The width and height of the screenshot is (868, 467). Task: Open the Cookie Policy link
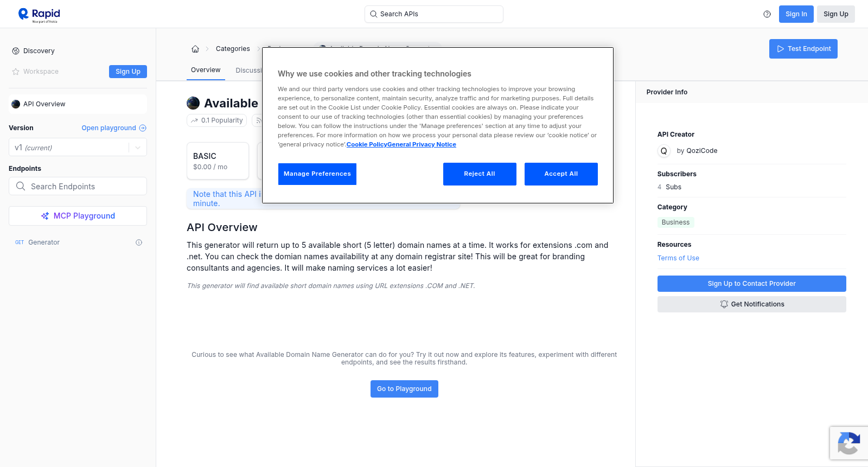pyautogui.click(x=367, y=144)
